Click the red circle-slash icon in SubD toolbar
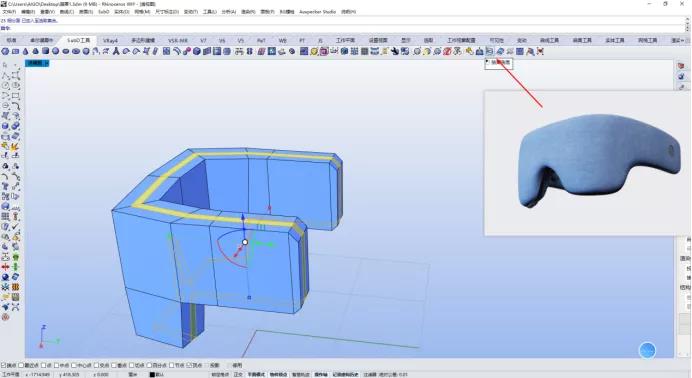Screen dimensions: 692x378 click(x=447, y=51)
